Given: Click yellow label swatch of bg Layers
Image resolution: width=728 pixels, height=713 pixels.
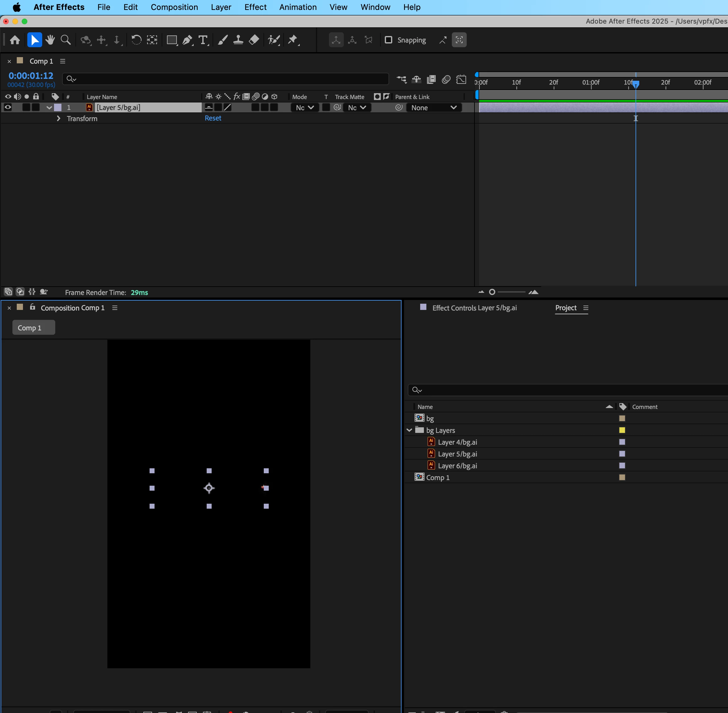Looking at the screenshot, I should click(622, 430).
